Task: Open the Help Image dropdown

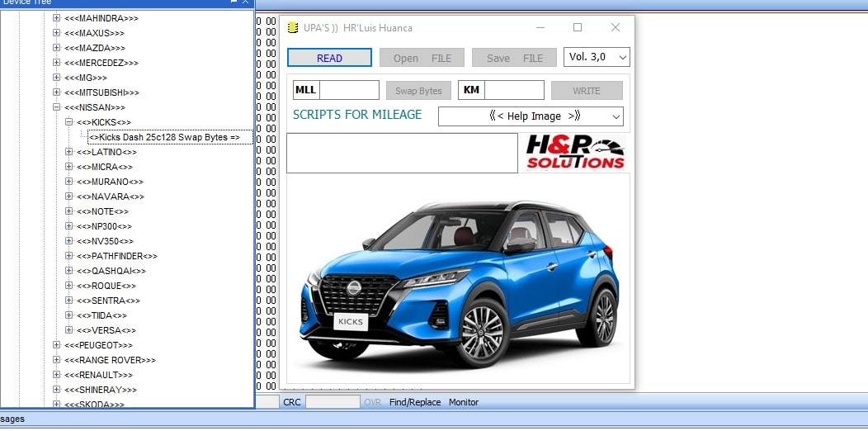Action: (x=531, y=116)
